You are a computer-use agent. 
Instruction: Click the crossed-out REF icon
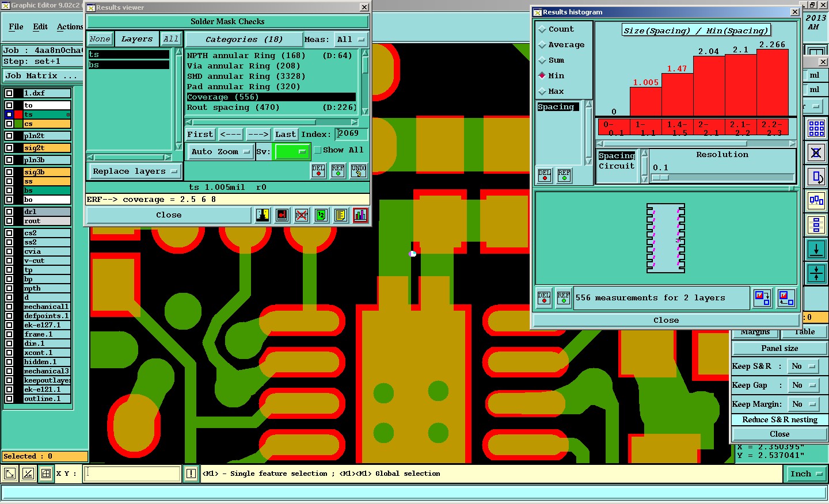[301, 215]
